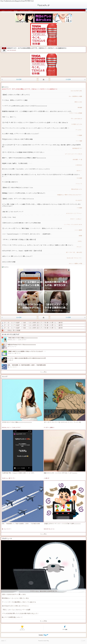Open おかもと製薬 PR ad with masked woman

(x=57, y=302)
